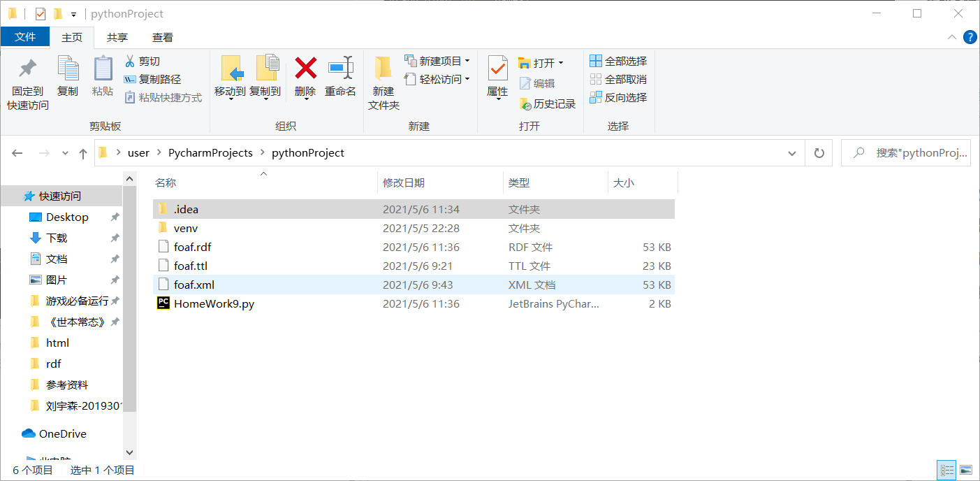
Task: Go Up one level arrow
Action: [x=83, y=153]
